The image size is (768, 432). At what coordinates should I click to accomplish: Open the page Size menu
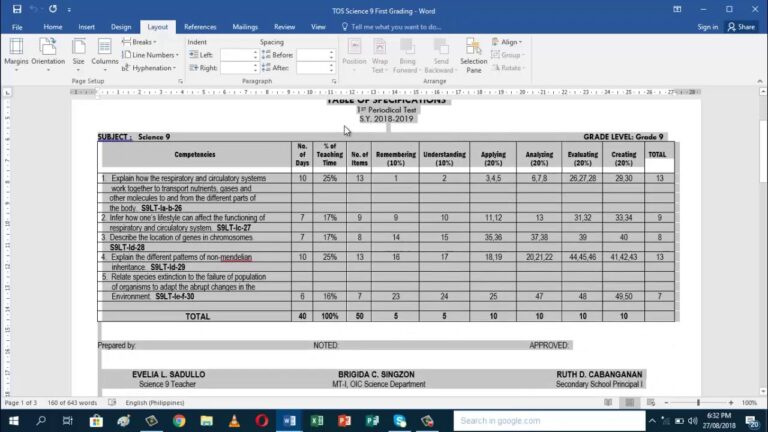[x=78, y=52]
